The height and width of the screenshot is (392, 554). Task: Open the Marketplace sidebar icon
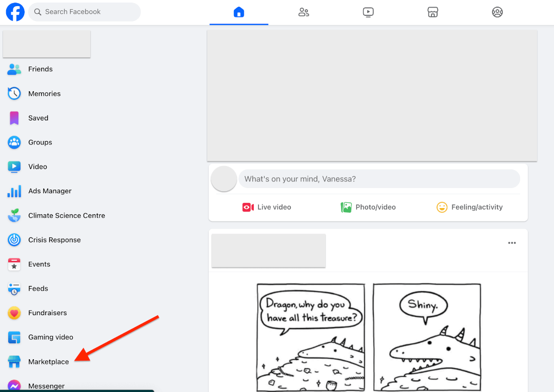(14, 362)
